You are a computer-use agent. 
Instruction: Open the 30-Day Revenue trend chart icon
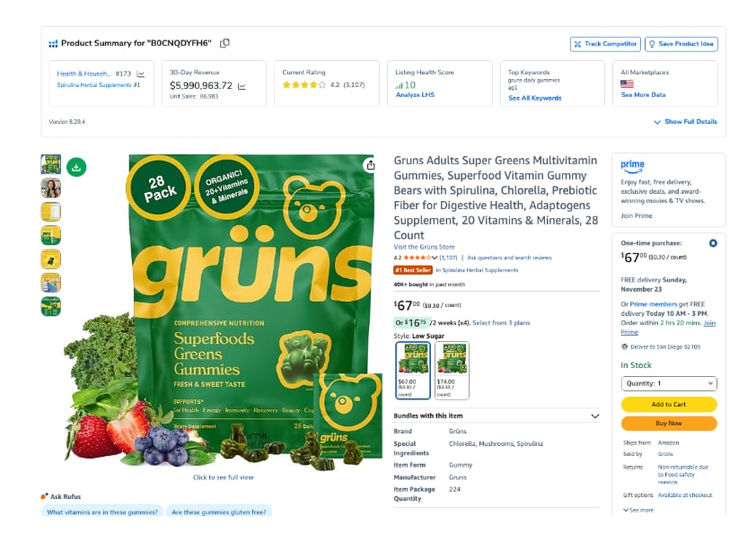(x=242, y=86)
